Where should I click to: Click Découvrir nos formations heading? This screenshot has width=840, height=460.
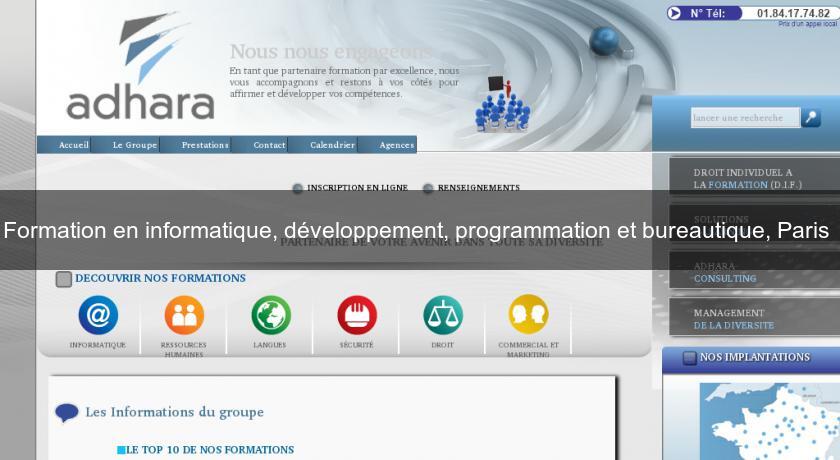coord(160,278)
